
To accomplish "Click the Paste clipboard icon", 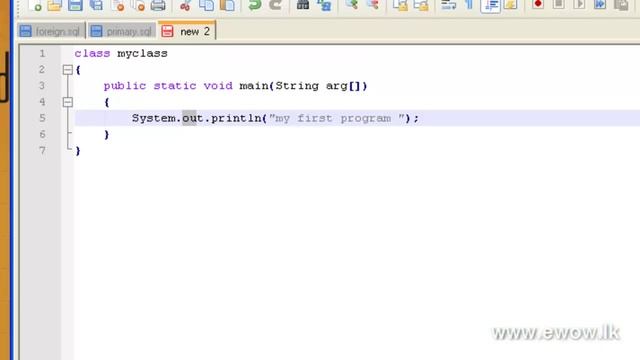I will pos(227,5).
